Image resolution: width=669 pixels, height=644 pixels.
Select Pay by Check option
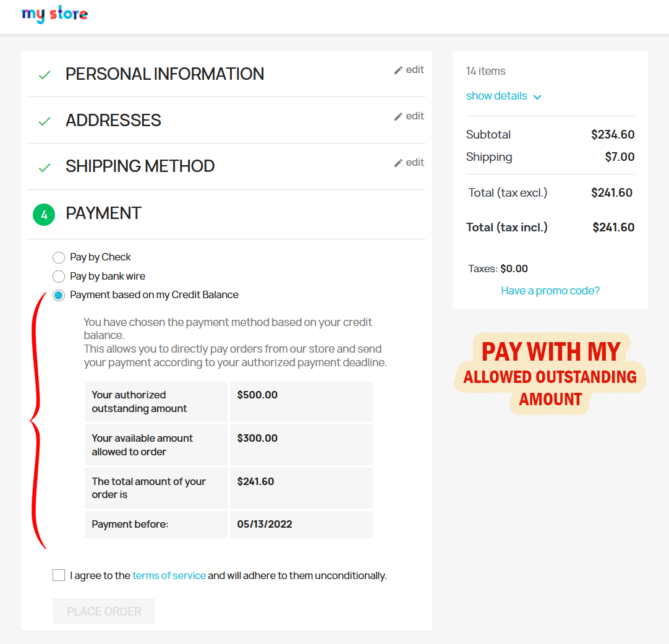pos(59,257)
